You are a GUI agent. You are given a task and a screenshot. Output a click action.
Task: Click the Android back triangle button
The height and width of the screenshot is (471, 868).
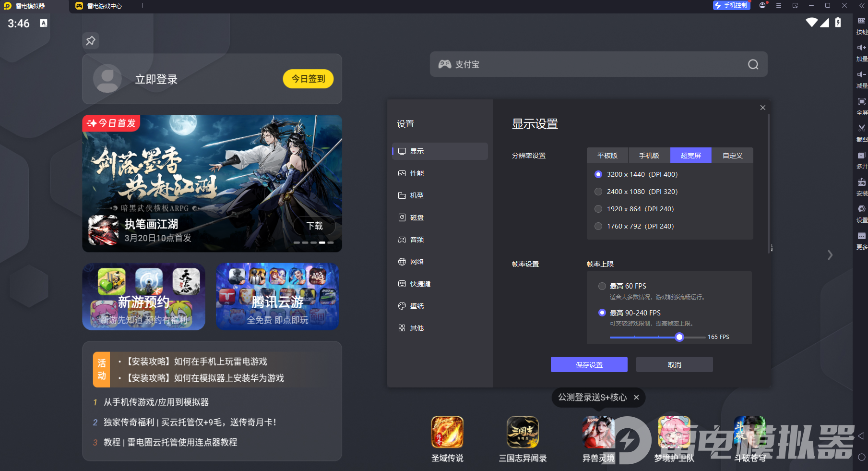861,436
